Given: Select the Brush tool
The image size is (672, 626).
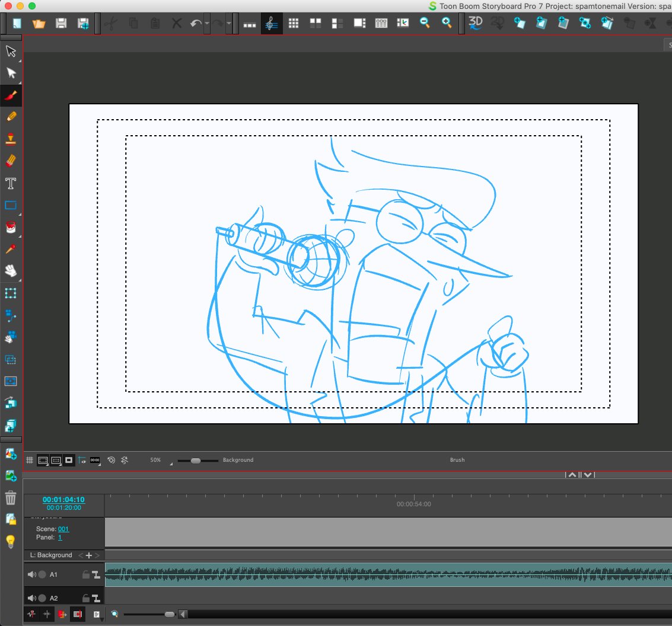Looking at the screenshot, I should (11, 95).
